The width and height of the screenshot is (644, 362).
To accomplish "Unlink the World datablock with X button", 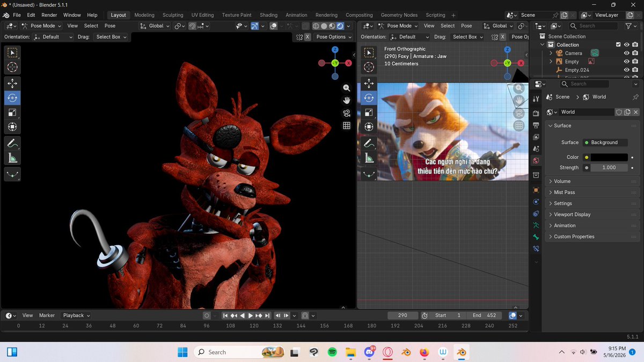I will click(636, 112).
